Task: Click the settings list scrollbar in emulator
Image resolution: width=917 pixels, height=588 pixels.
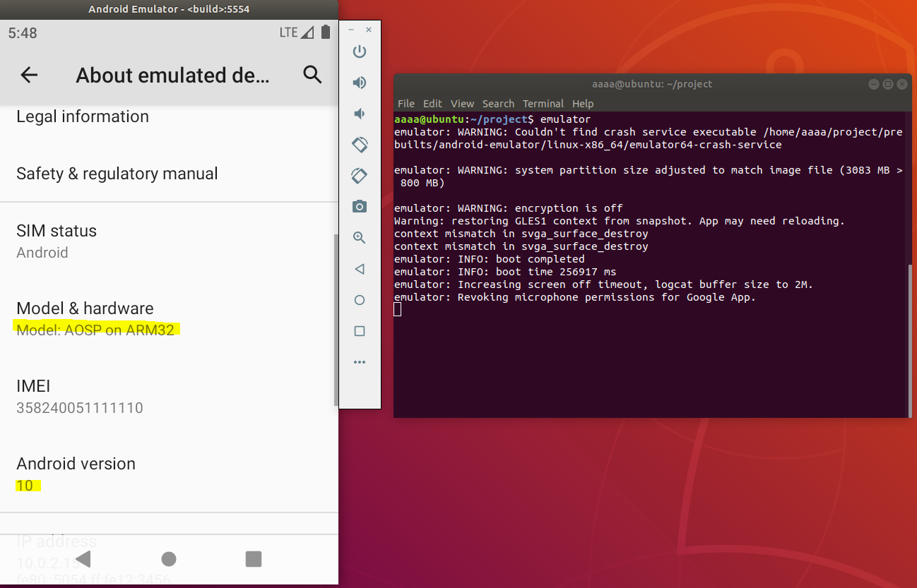Action: point(336,320)
